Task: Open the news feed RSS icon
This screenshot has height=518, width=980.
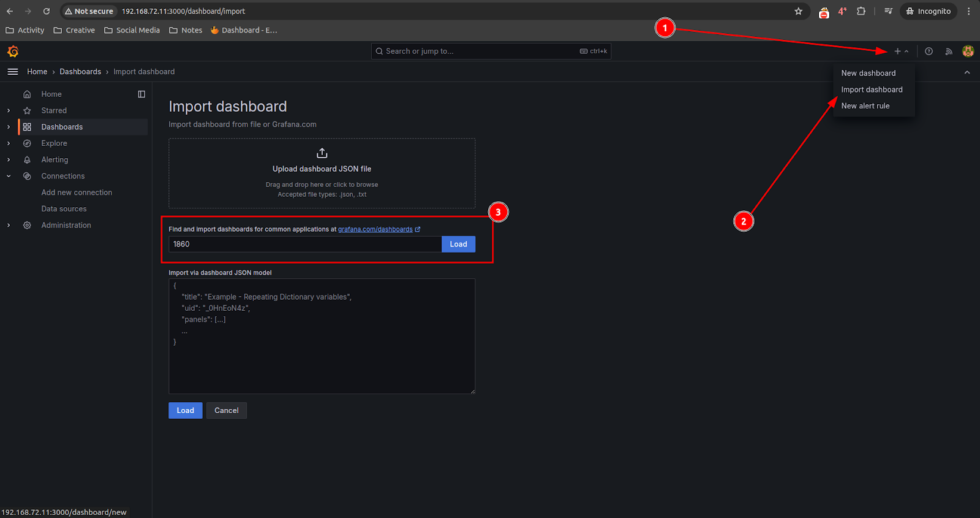Action: [949, 51]
